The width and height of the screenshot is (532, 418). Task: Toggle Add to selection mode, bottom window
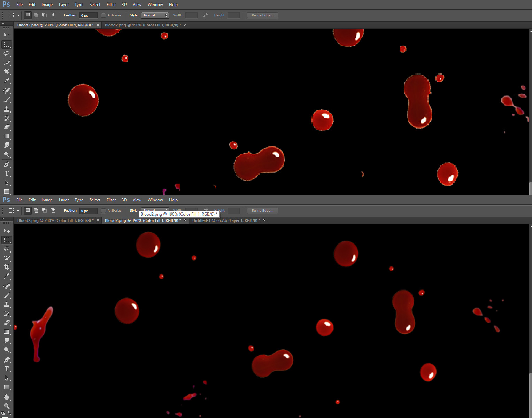coord(36,210)
